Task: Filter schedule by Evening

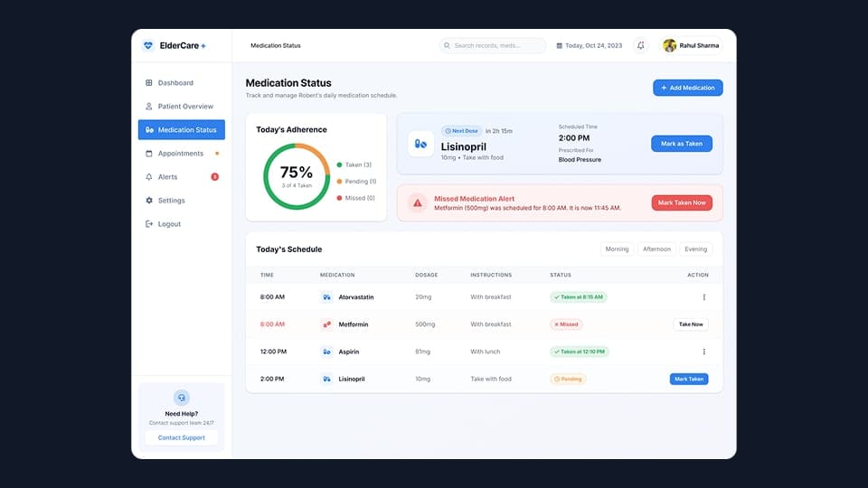Action: [696, 249]
